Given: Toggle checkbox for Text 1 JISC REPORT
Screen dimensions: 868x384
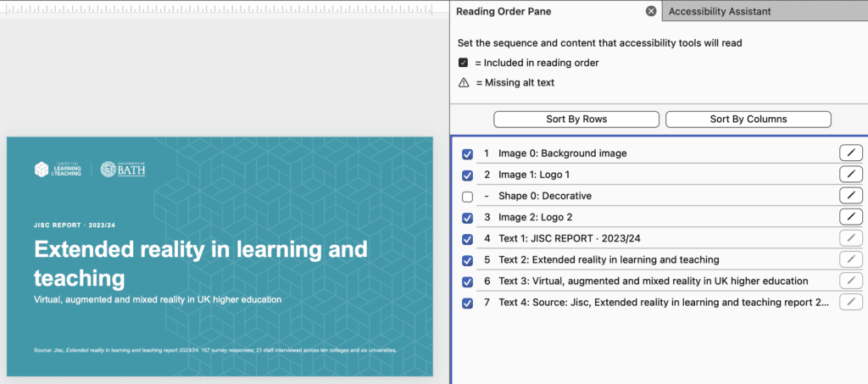Looking at the screenshot, I should click(x=467, y=240).
